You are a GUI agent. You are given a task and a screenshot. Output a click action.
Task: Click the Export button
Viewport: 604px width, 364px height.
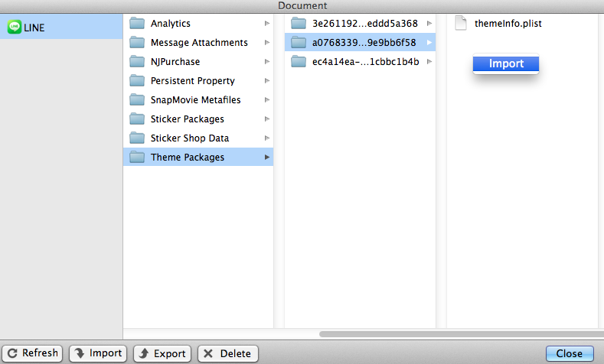coord(162,353)
